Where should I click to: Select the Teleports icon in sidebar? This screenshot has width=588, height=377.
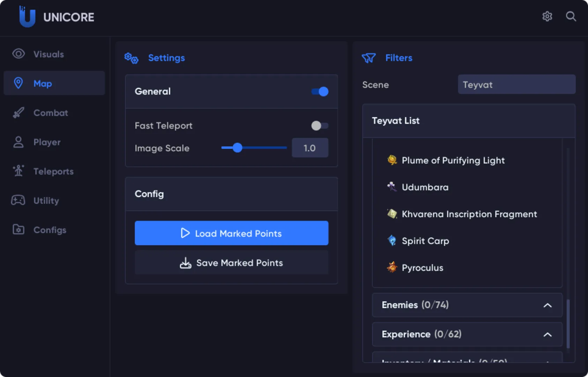pyautogui.click(x=18, y=171)
